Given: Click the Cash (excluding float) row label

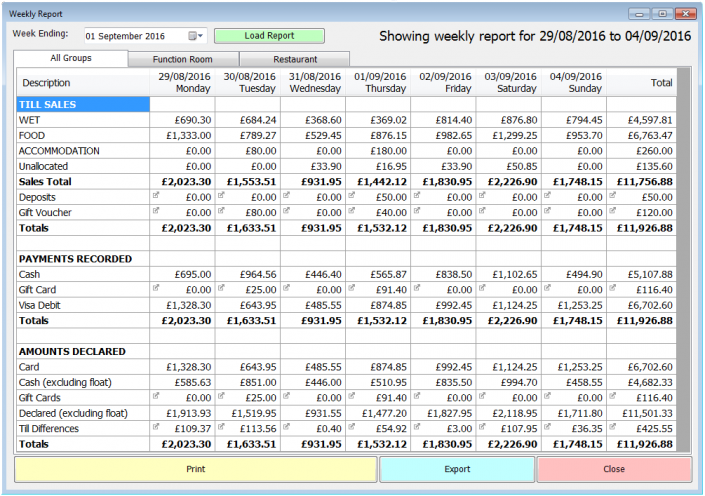Looking at the screenshot, I should 65,383.
